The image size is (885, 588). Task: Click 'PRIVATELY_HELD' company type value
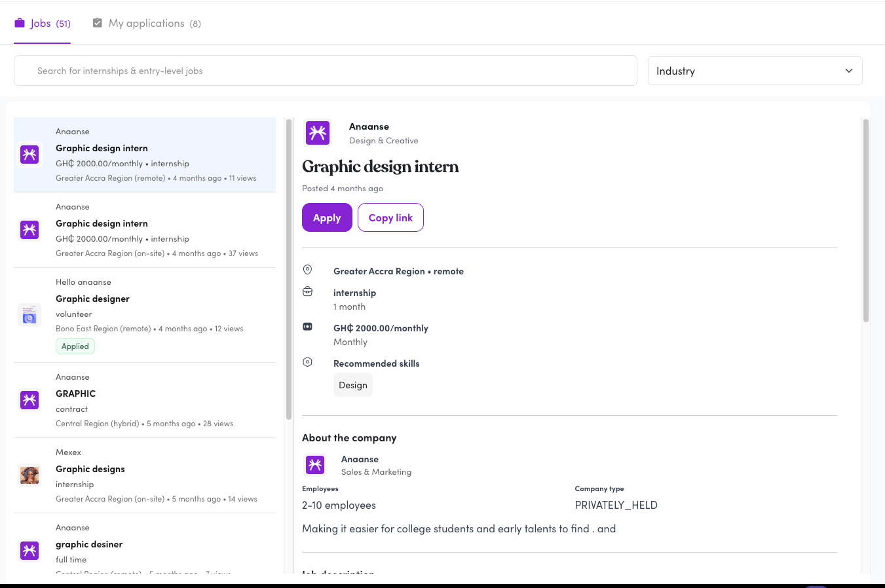(x=616, y=505)
